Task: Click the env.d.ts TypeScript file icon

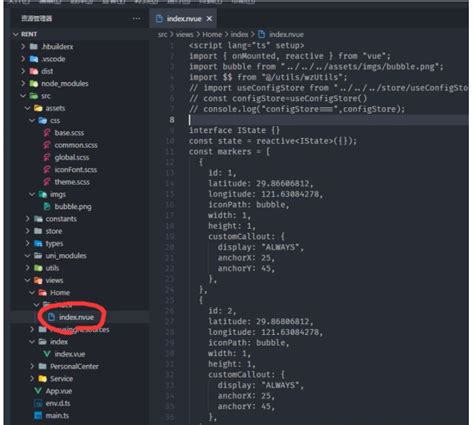Action: click(x=38, y=404)
